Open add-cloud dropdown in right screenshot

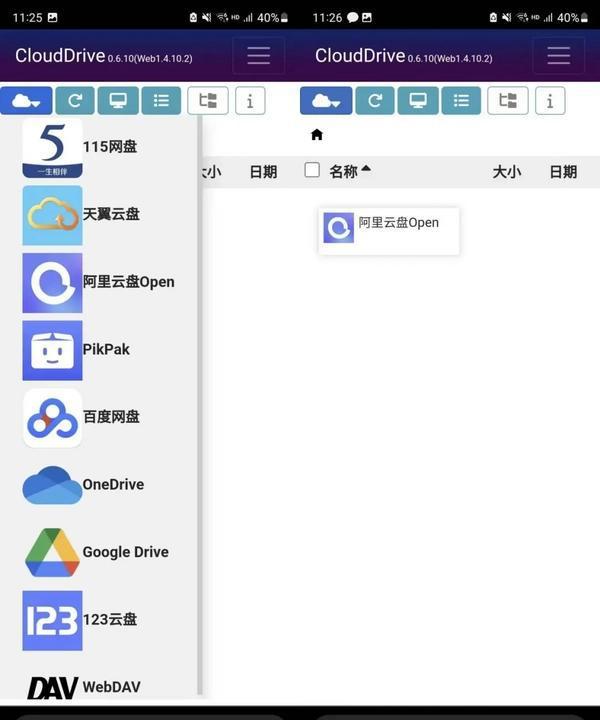click(x=326, y=101)
